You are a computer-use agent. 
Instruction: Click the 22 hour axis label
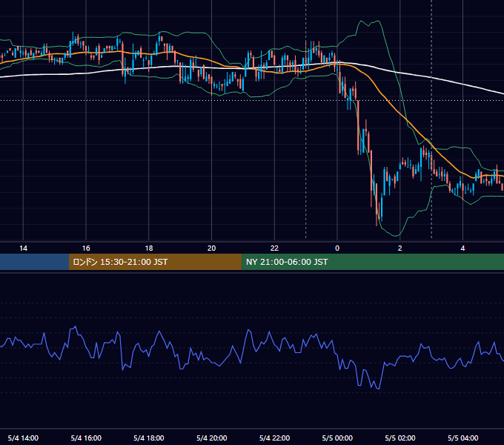coord(274,248)
